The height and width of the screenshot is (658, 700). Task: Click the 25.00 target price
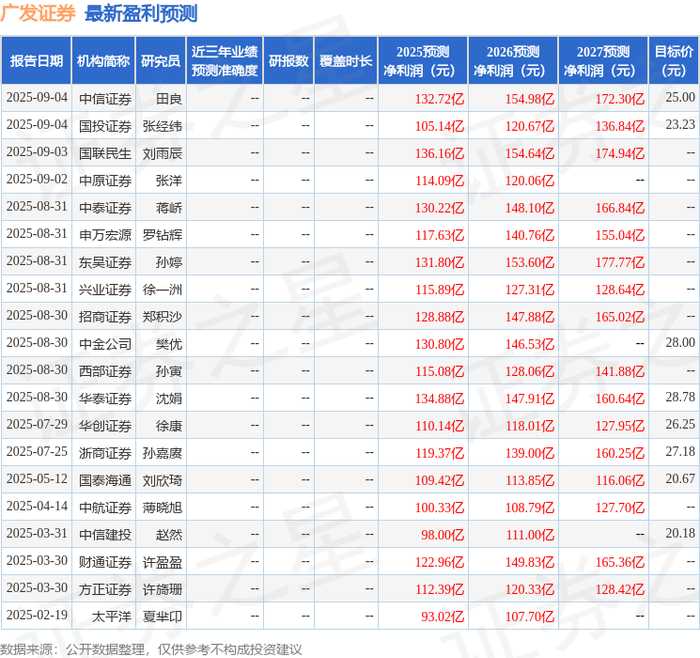(680, 97)
